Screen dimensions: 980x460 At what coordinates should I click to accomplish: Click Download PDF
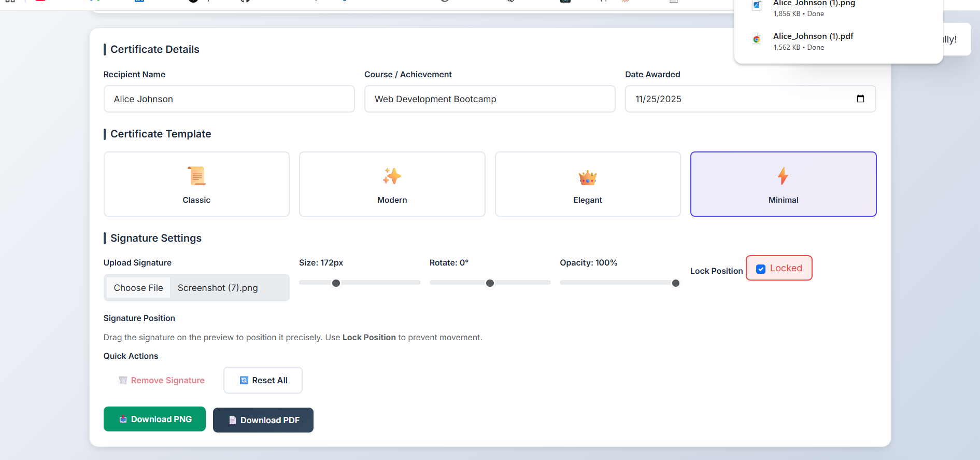click(x=263, y=420)
